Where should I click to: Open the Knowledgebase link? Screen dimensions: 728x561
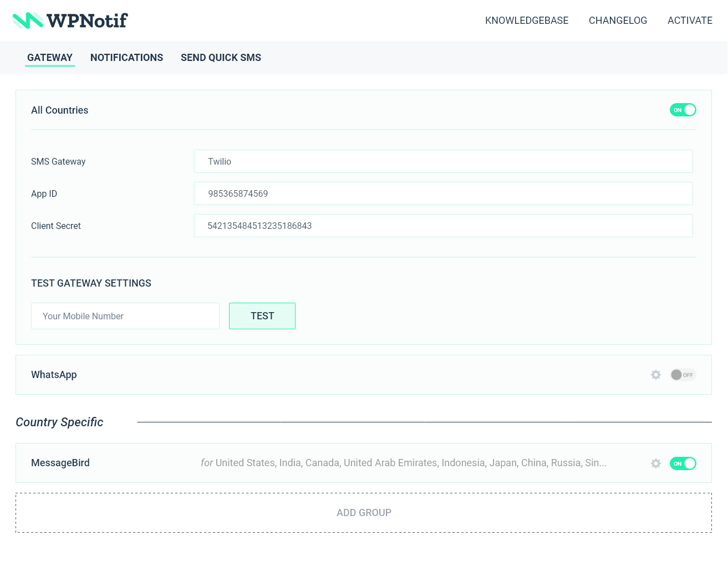click(527, 21)
